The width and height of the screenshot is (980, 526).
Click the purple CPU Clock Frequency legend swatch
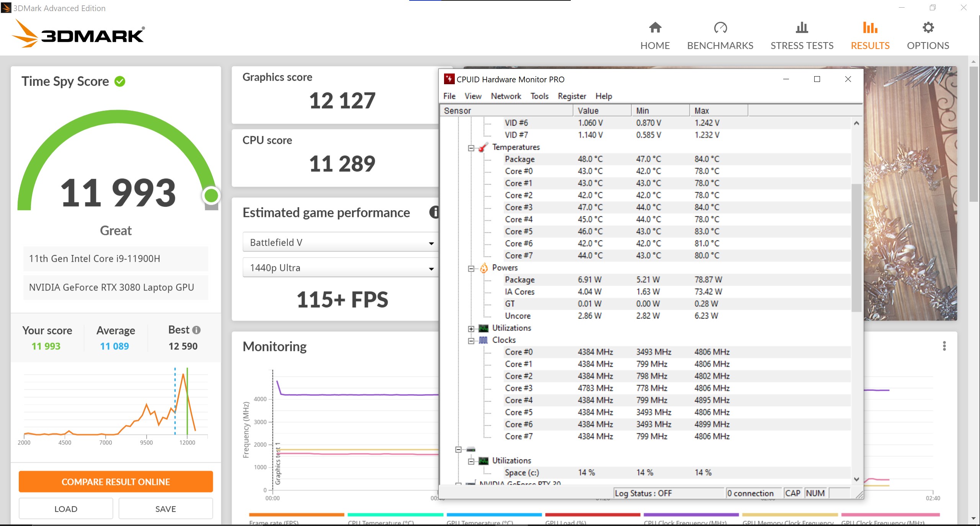tap(691, 515)
